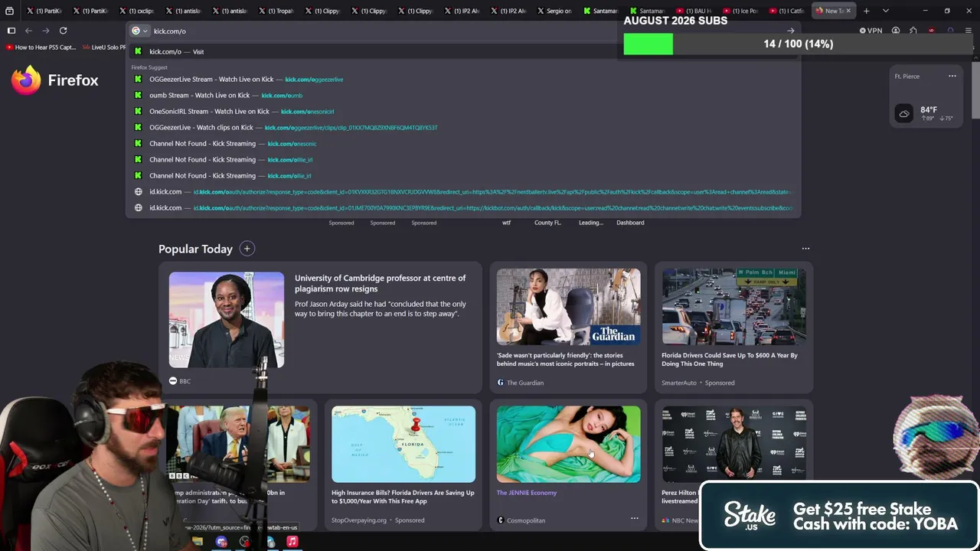Open the 'LiveU Solo PR' bookmark
Screen dimensions: 980x551
click(104, 47)
